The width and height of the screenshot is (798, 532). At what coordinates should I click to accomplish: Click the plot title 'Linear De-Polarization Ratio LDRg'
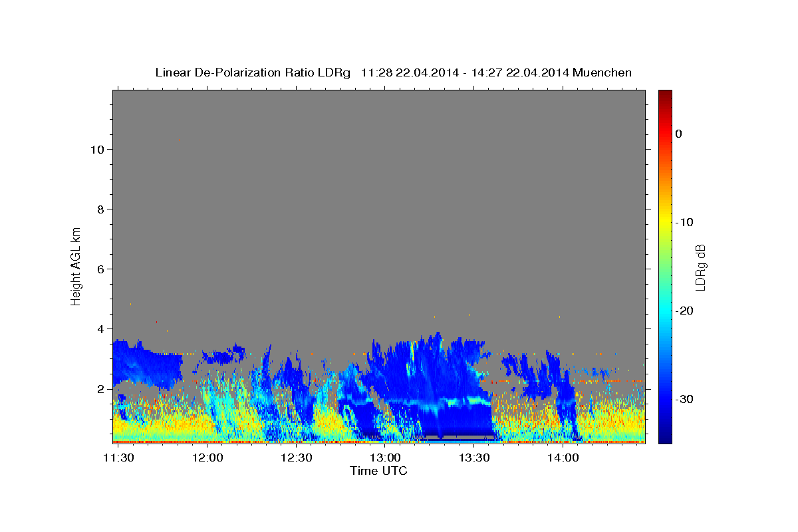point(253,72)
